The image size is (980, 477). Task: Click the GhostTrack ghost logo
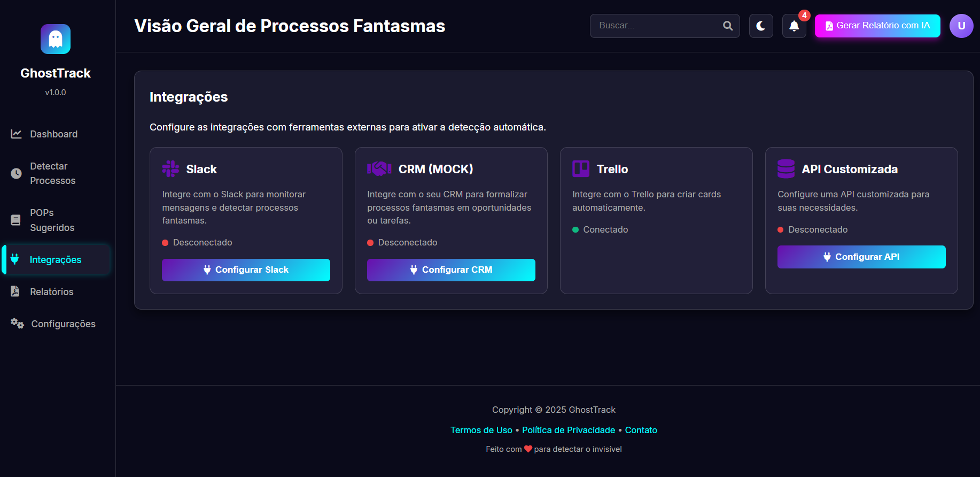click(56, 39)
